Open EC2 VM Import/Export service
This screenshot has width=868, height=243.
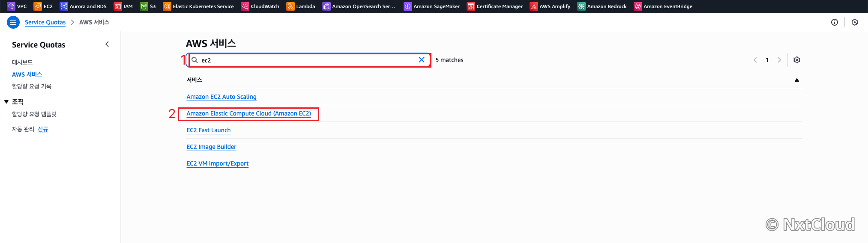point(218,163)
